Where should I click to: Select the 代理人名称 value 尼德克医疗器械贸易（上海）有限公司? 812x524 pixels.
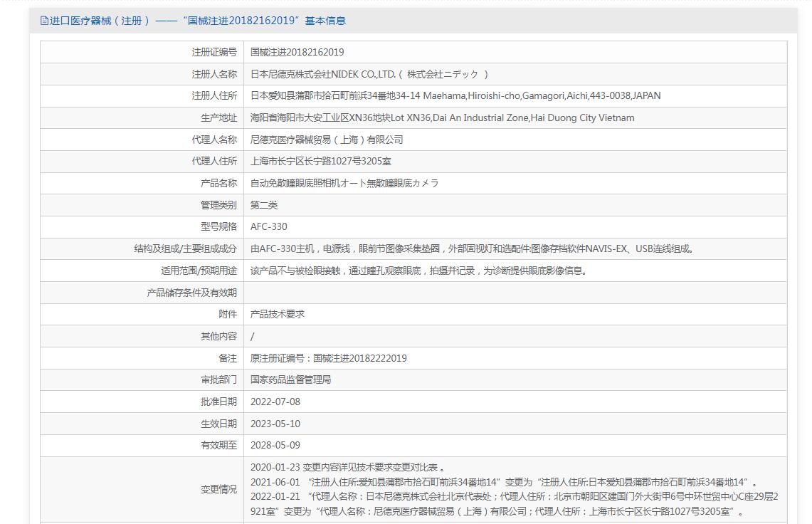[326, 140]
